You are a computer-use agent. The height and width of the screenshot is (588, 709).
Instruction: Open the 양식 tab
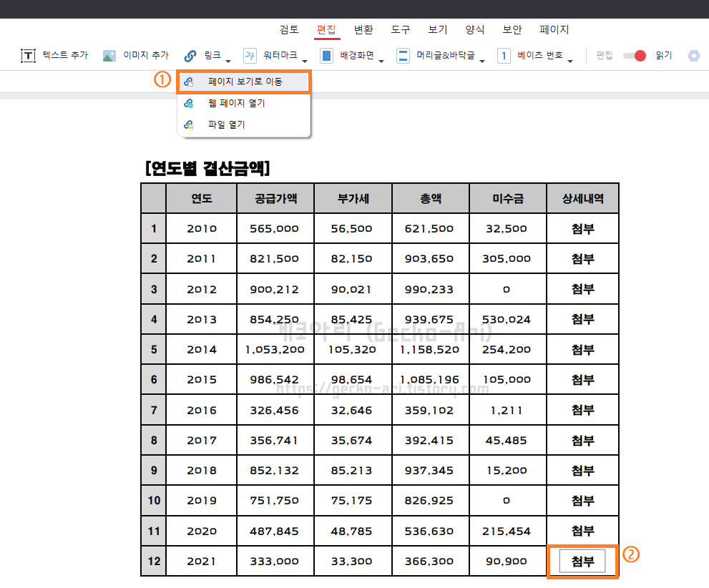point(475,30)
